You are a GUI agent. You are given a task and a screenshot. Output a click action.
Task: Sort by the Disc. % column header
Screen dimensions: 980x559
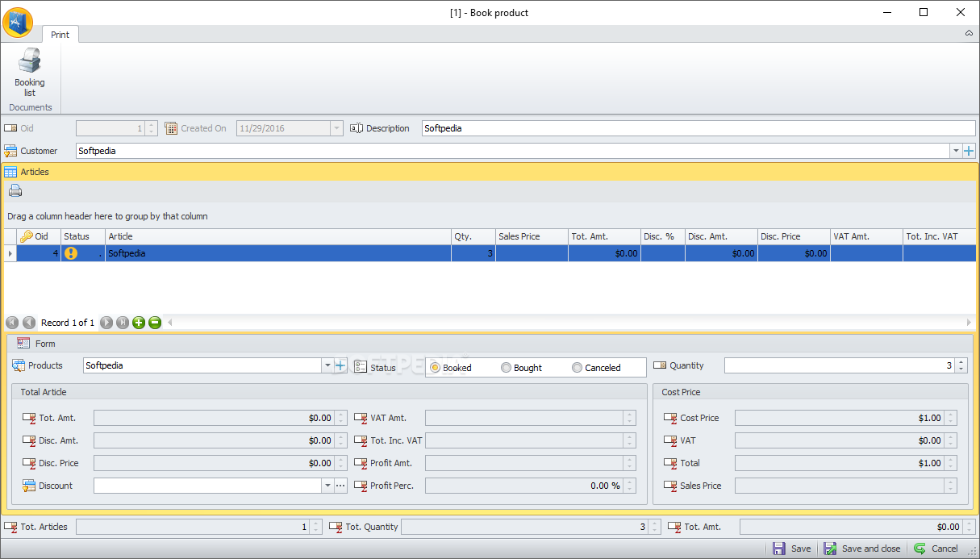click(663, 236)
